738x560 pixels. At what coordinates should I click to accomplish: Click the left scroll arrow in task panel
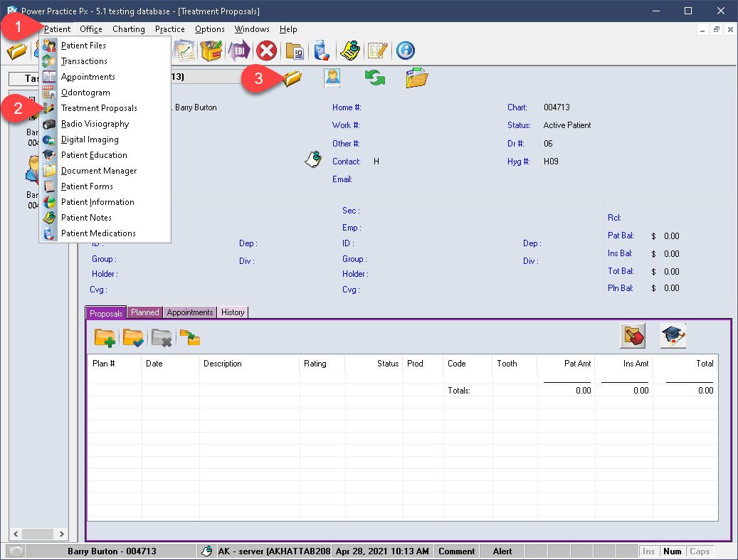pos(16,534)
